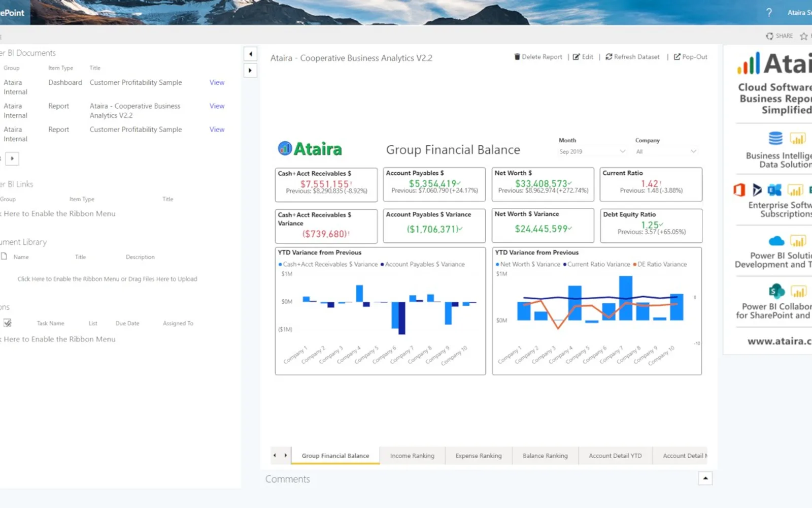Viewport: 812px width, 508px height.
Task: Click Delete Report trash icon
Action: 517,57
